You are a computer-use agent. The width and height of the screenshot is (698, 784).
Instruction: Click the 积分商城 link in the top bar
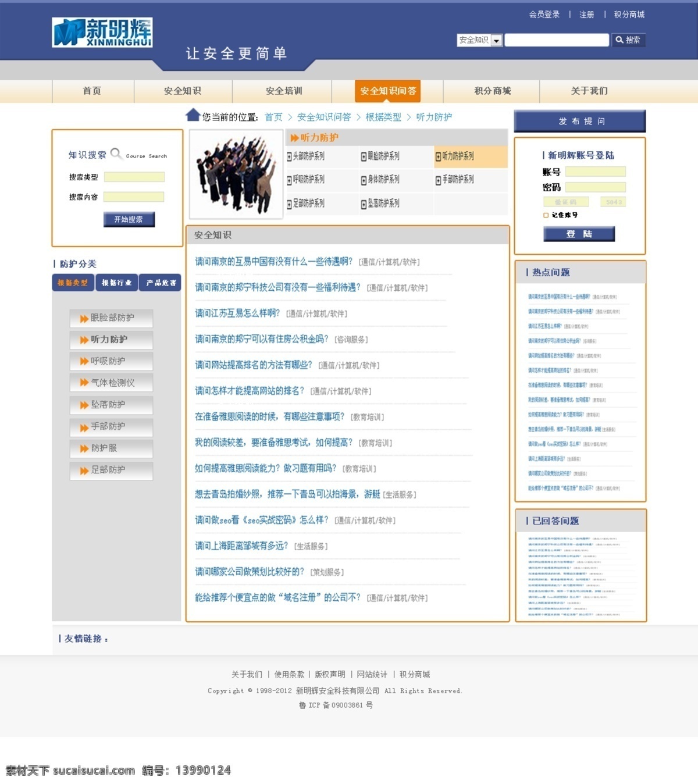[629, 15]
